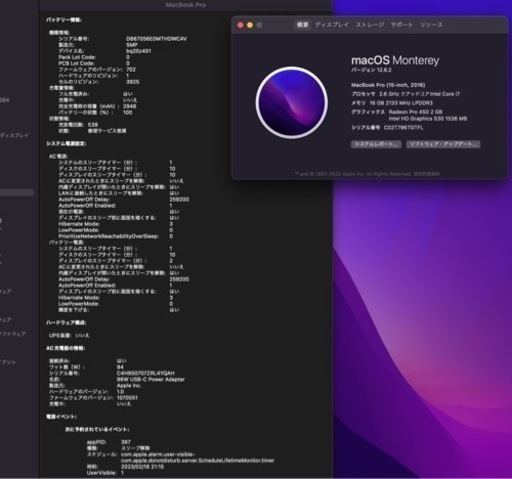Click the システム電源設定 section heading
Viewport: 512px width, 479px height.
click(66, 144)
